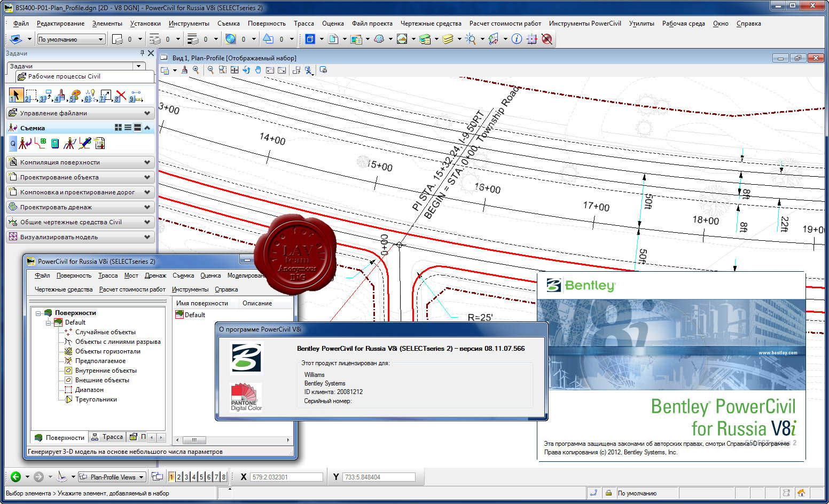The height and width of the screenshot is (504, 829).
Task: Toggle view window 8 button
Action: (224, 477)
